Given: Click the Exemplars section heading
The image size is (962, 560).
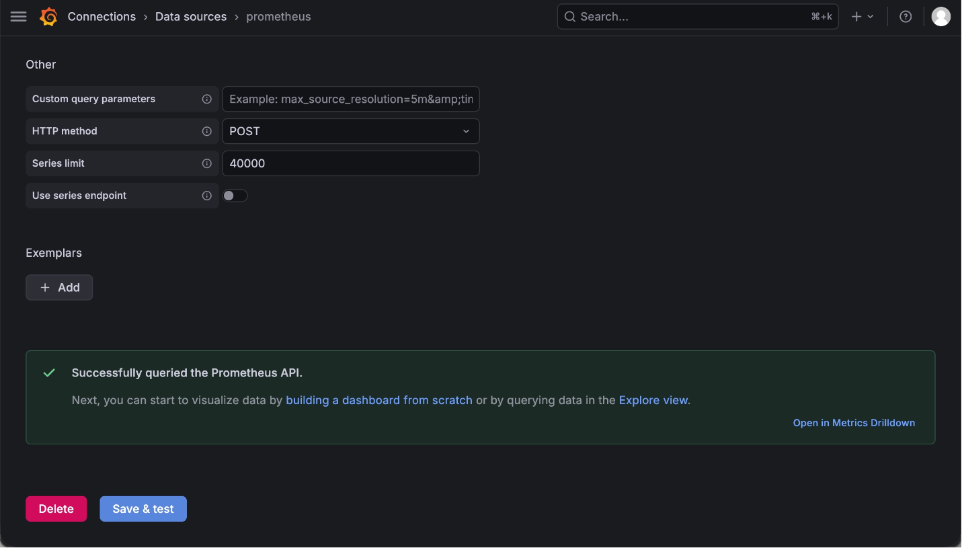Looking at the screenshot, I should (x=54, y=253).
